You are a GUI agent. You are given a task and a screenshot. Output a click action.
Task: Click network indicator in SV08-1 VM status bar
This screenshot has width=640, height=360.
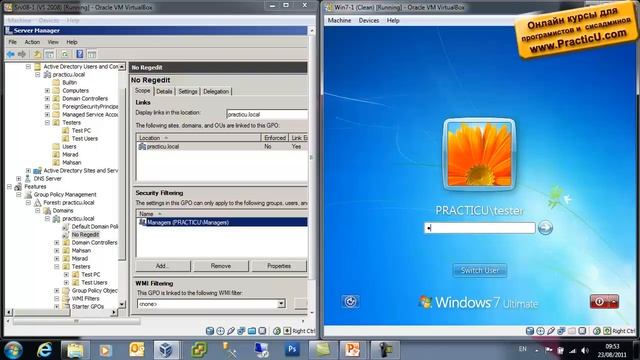[x=241, y=331]
